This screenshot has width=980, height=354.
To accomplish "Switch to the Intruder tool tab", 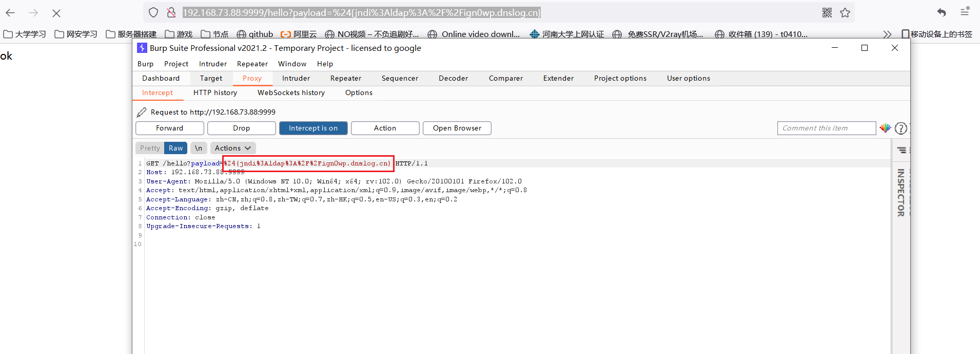I will (296, 78).
